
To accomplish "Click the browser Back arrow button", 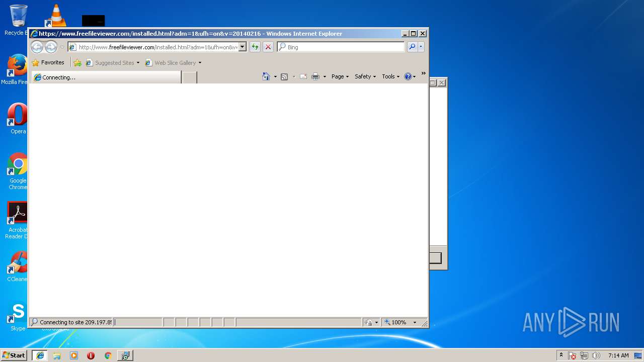I will 37,47.
